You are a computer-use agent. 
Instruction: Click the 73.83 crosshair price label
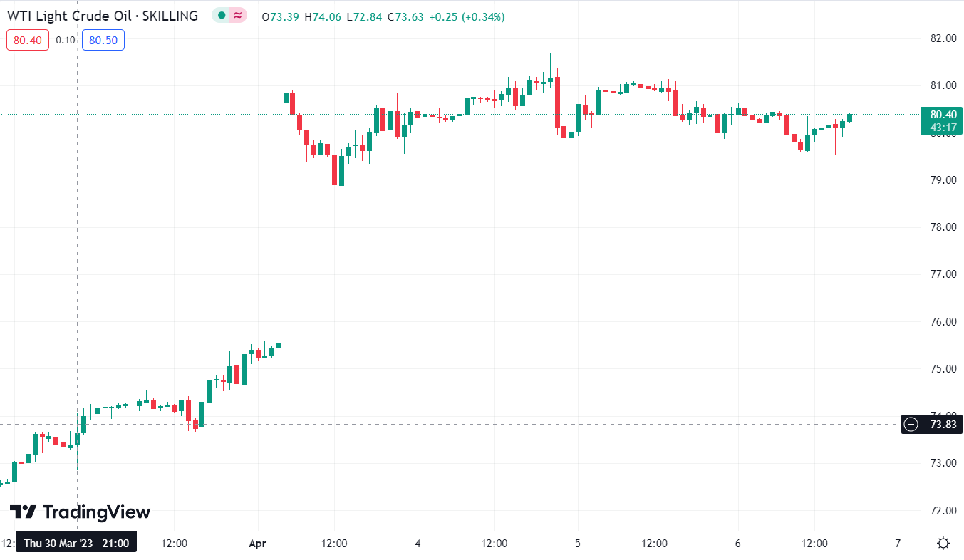(941, 425)
